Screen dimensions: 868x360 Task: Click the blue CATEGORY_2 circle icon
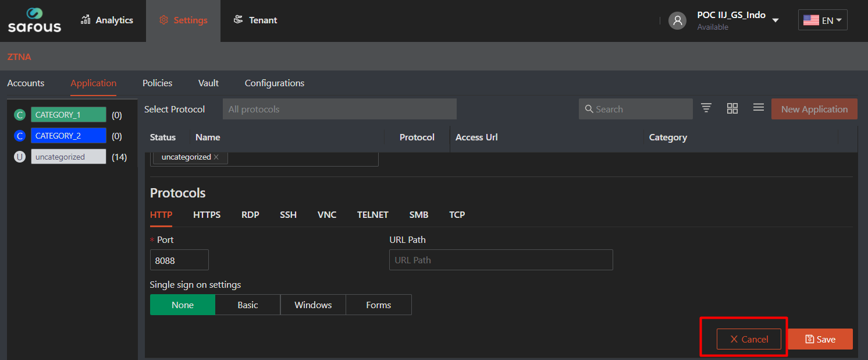20,136
